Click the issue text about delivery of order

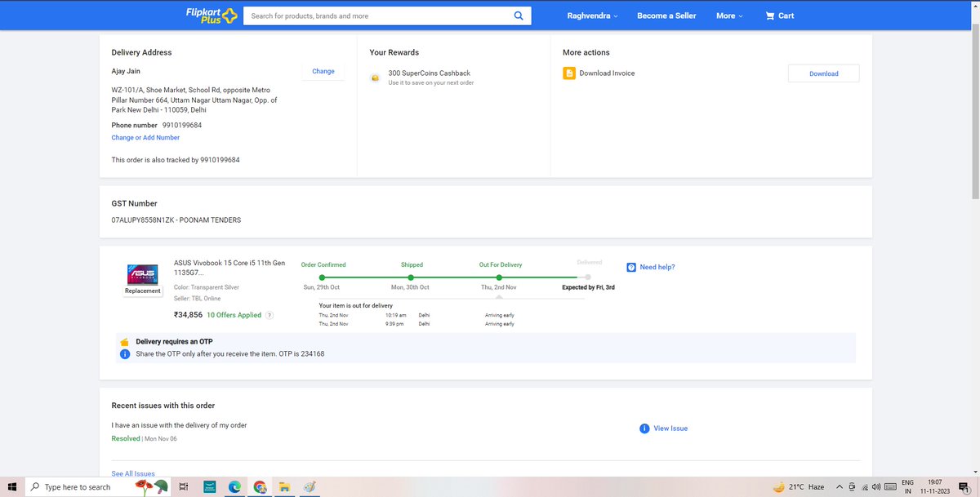click(179, 425)
